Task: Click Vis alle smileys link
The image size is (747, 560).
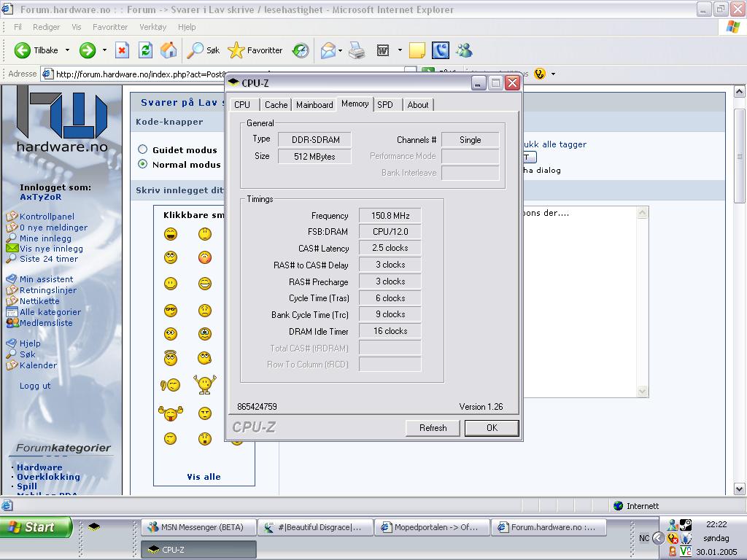Action: (204, 477)
